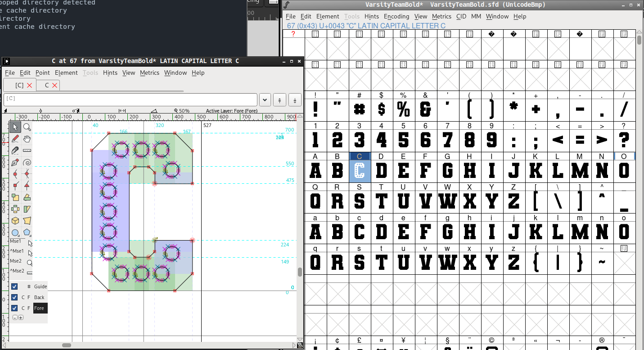Pick the Measure ruler tool
Image resolution: width=644 pixels, height=350 pixels.
click(x=27, y=150)
